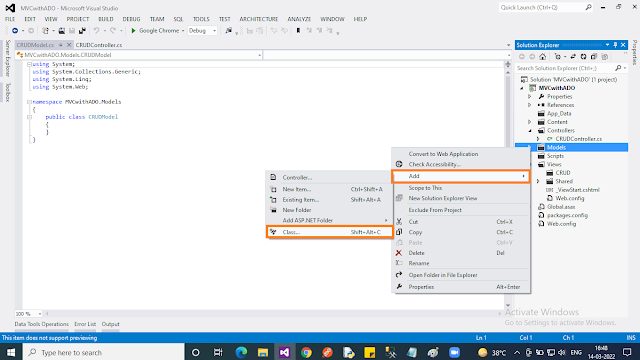Image resolution: width=640 pixels, height=360 pixels.
Task: Open the Data Tools Operations tab
Action: pyautogui.click(x=42, y=324)
